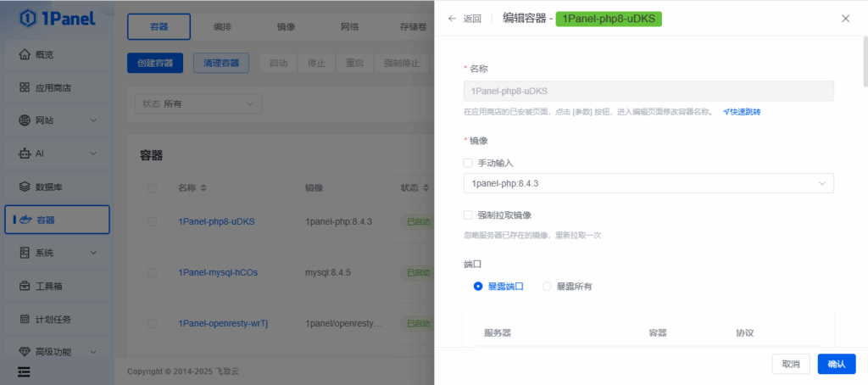868x385 pixels.
Task: Click the 工具箱 toolbox icon
Action: [25, 286]
